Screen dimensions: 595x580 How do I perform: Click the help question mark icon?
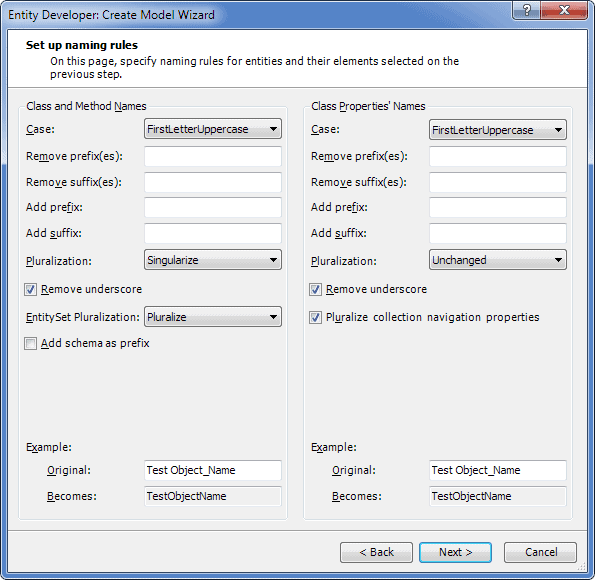click(526, 10)
